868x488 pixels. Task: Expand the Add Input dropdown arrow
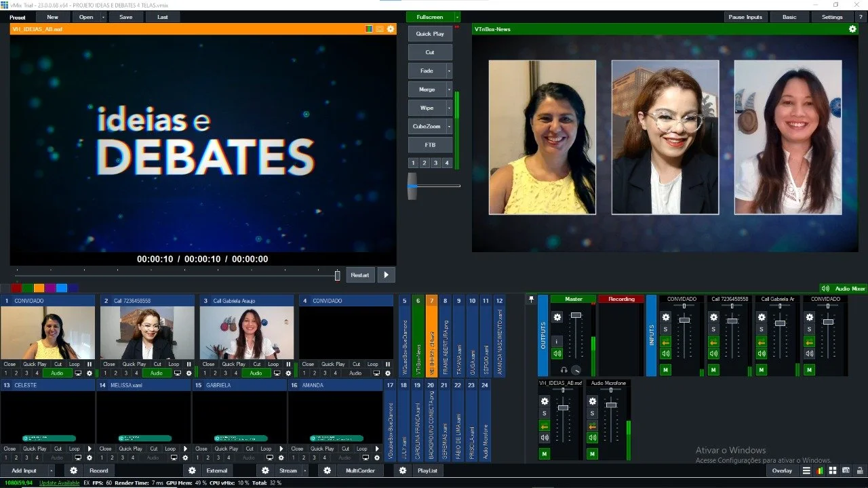tap(51, 470)
